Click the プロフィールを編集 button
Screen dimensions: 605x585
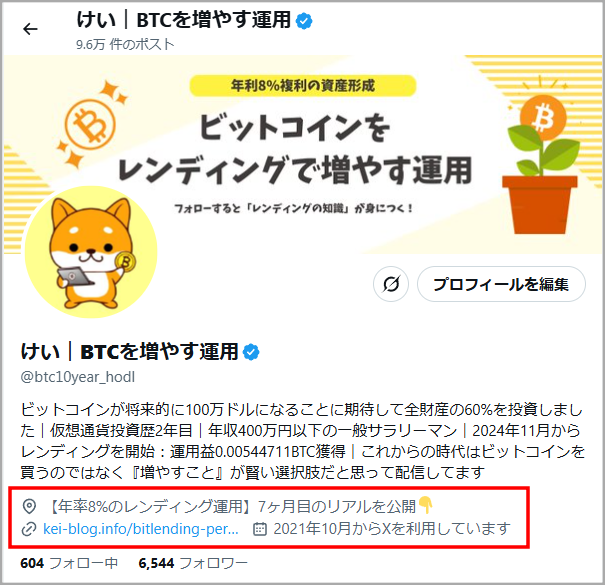[501, 284]
